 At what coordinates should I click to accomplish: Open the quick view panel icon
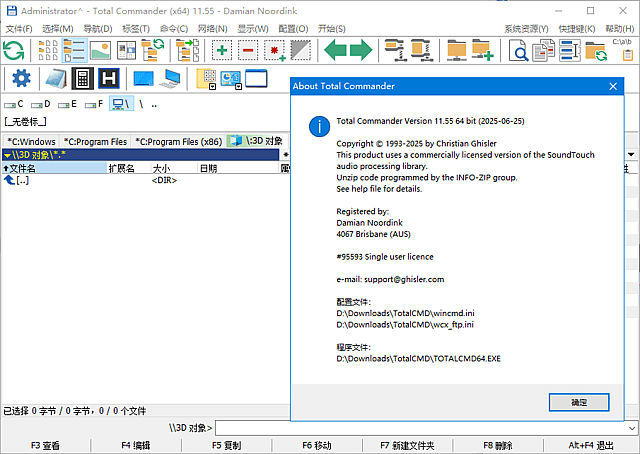127,51
